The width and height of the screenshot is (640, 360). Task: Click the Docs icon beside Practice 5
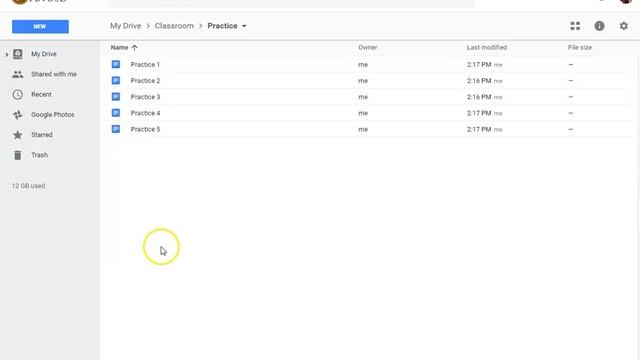click(116, 129)
